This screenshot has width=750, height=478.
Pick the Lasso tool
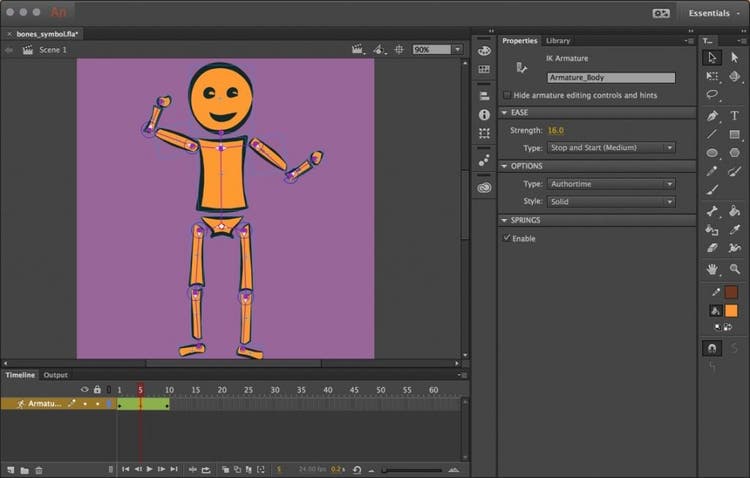pos(712,95)
